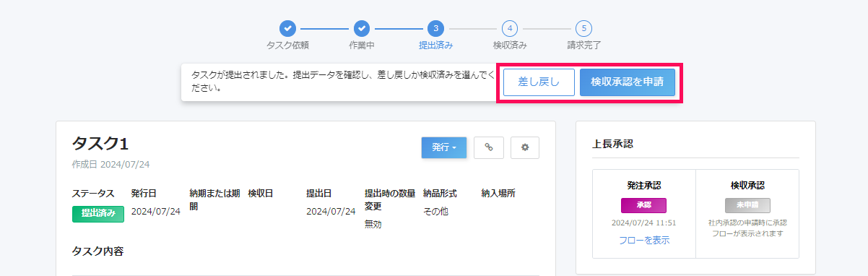This screenshot has width=868, height=276.
Task: Open the フローを表示 link
Action: (x=644, y=240)
